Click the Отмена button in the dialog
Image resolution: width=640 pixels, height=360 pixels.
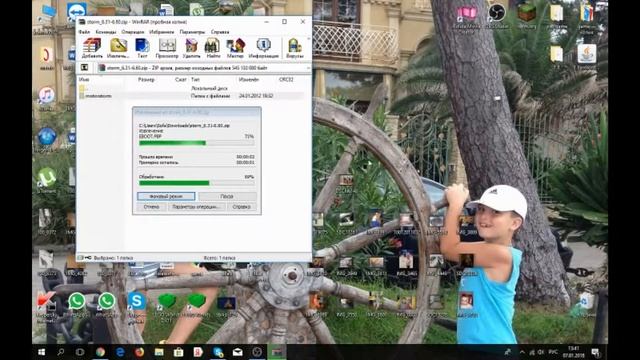tap(151, 207)
